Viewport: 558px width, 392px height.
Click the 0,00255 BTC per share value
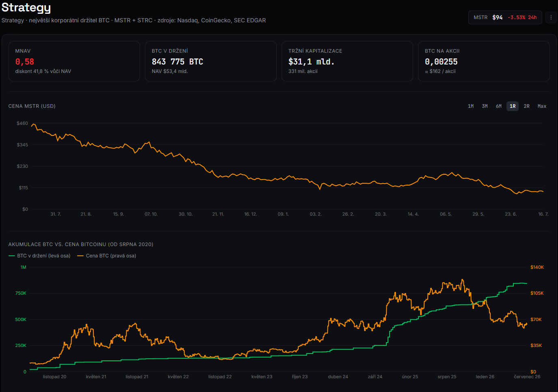pyautogui.click(x=441, y=62)
